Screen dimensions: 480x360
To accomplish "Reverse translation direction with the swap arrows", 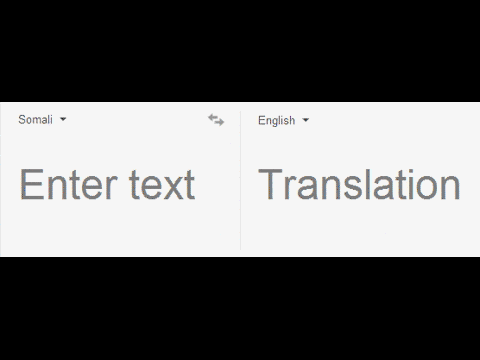I will 216,120.
